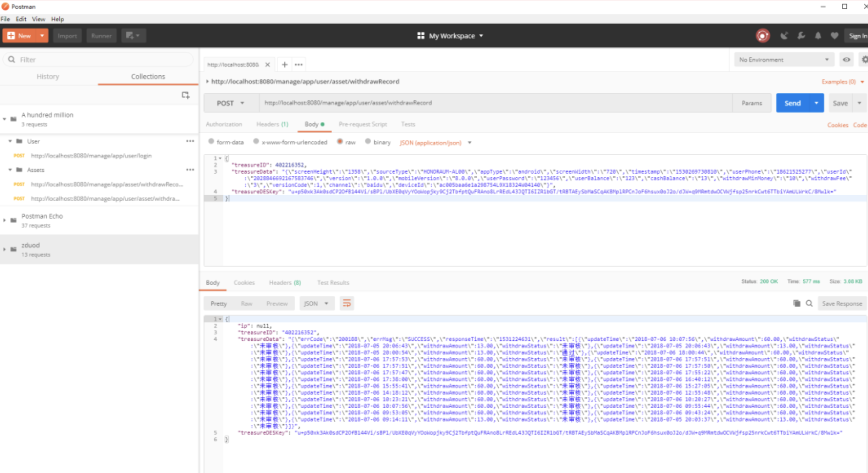Open the response Cookies tab
This screenshot has height=473, width=868.
(x=244, y=282)
